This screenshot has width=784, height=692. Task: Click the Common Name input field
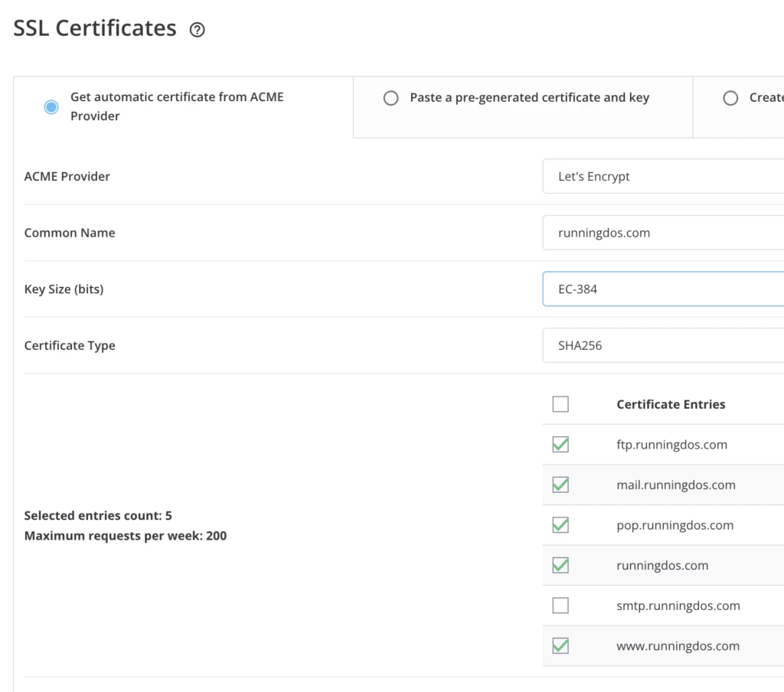point(663,233)
